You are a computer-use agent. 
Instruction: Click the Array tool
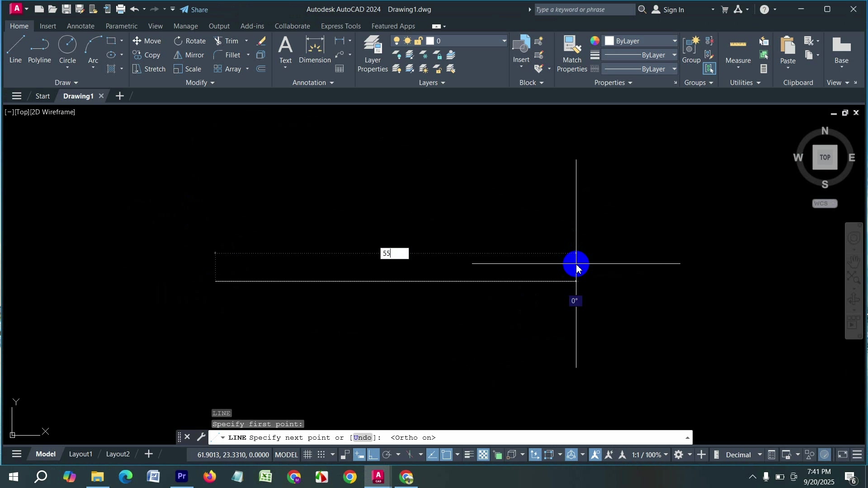tap(228, 69)
